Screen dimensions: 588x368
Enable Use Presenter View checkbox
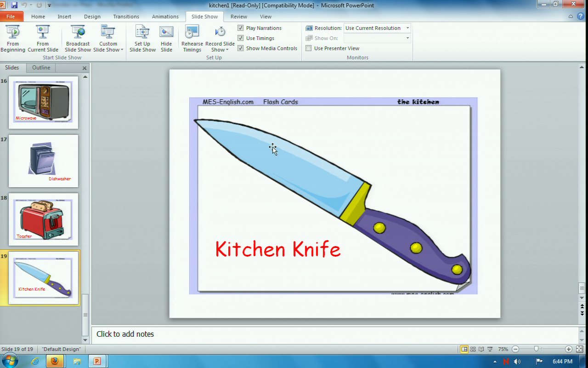click(x=309, y=48)
